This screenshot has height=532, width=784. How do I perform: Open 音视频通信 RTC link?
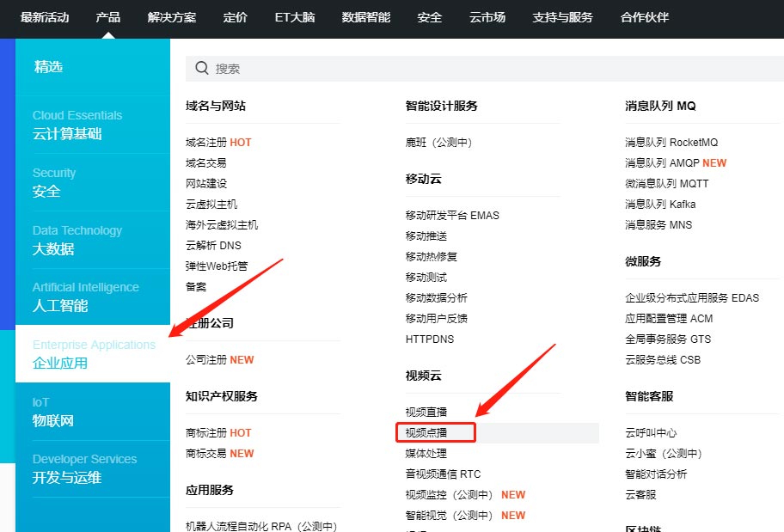(443, 474)
